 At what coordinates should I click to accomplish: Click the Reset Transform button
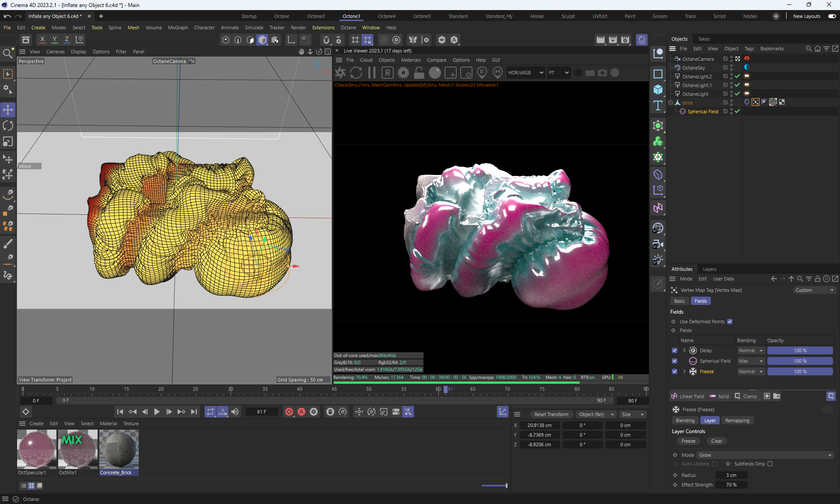tap(551, 414)
